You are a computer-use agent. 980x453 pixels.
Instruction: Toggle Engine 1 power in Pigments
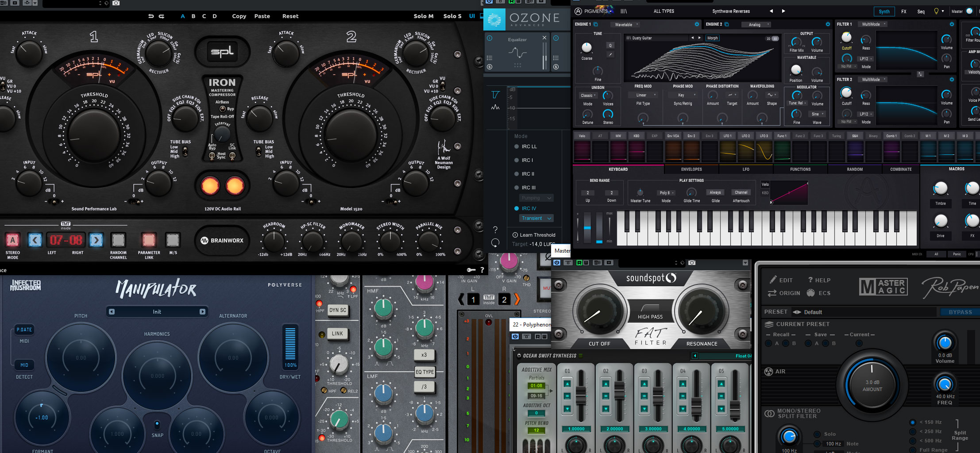point(697,24)
